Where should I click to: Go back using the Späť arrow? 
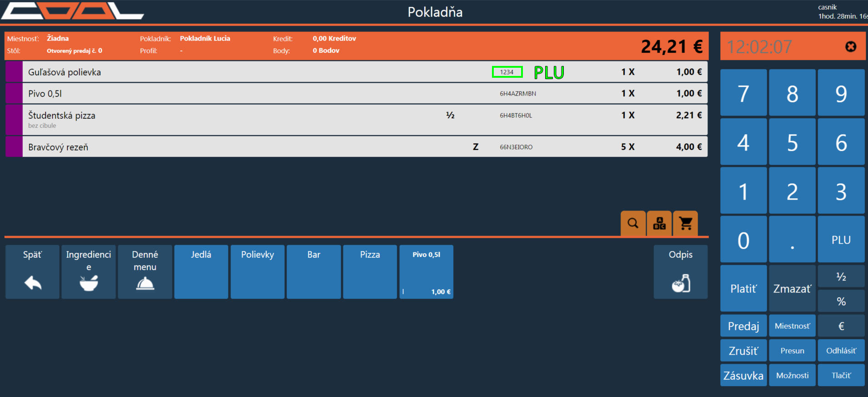pos(32,272)
